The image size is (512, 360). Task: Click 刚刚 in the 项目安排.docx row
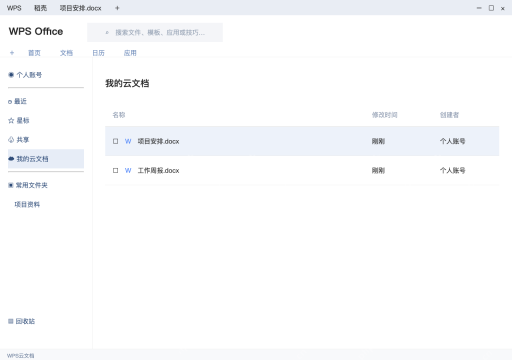click(x=378, y=141)
